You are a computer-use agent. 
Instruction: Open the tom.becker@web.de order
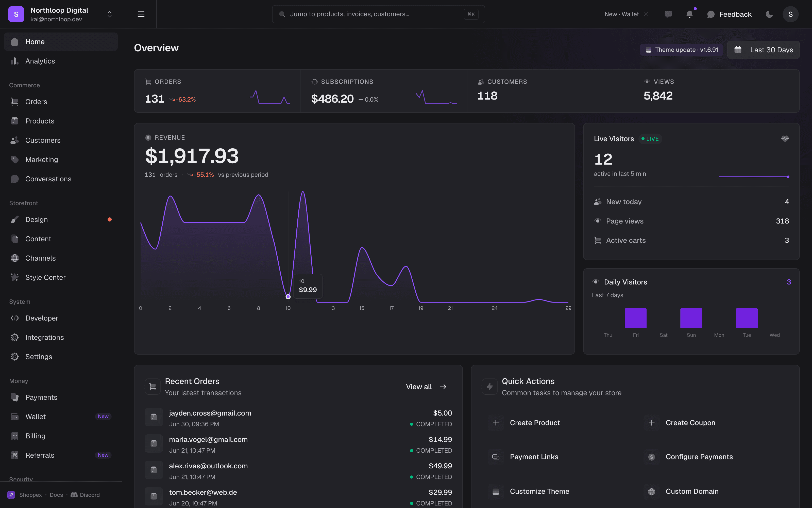[298, 497]
